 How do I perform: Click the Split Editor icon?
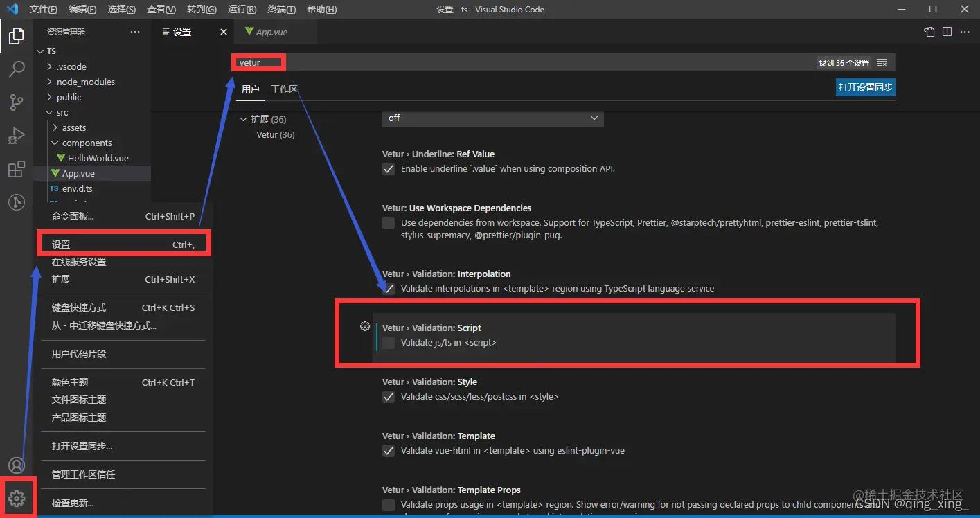(947, 32)
